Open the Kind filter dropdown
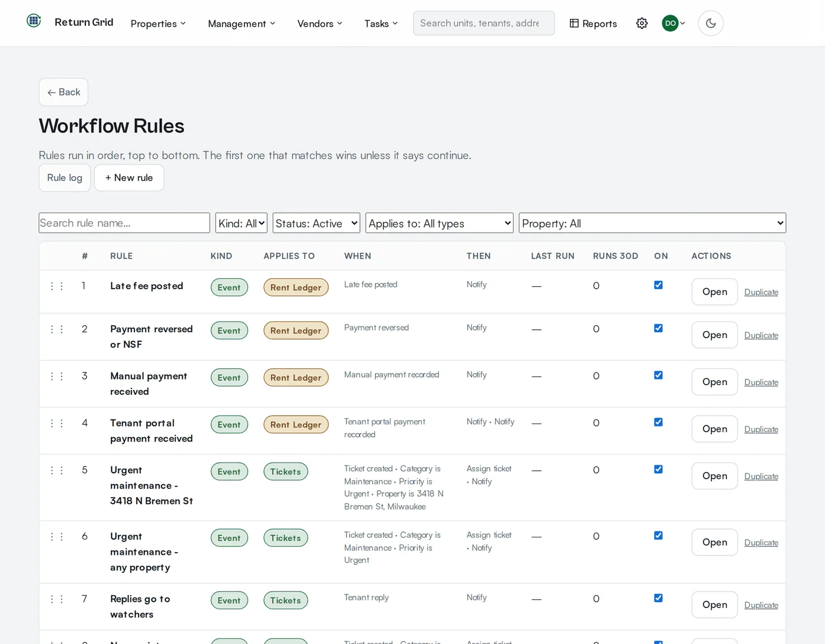 [242, 223]
